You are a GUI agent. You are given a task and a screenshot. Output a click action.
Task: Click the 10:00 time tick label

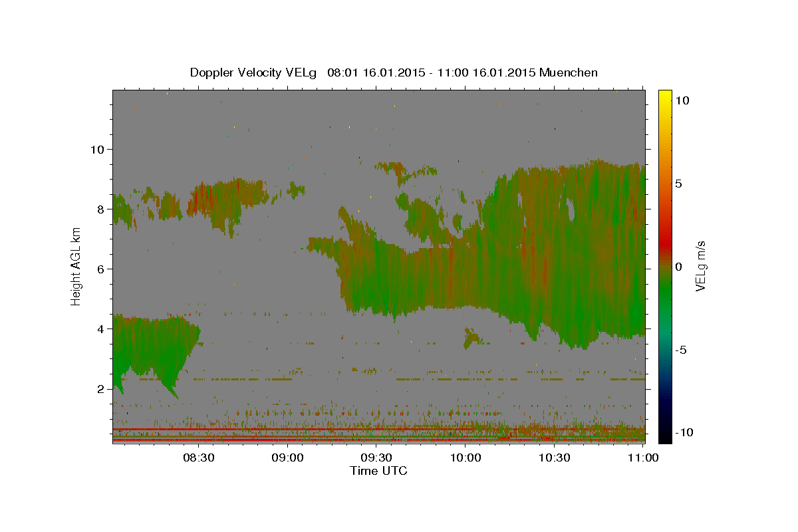coord(465,458)
